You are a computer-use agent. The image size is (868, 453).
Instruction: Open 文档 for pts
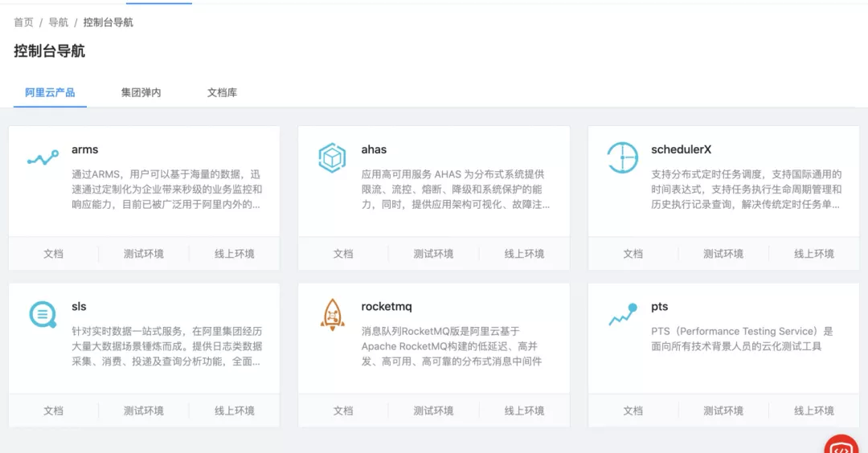pos(633,411)
